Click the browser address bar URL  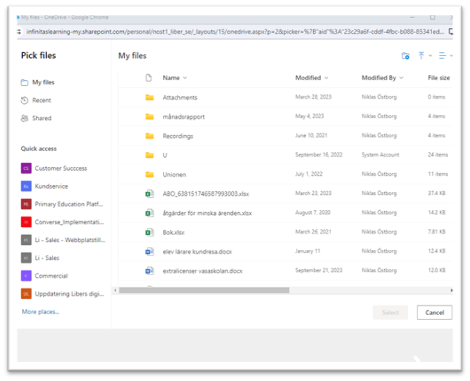tap(235, 32)
